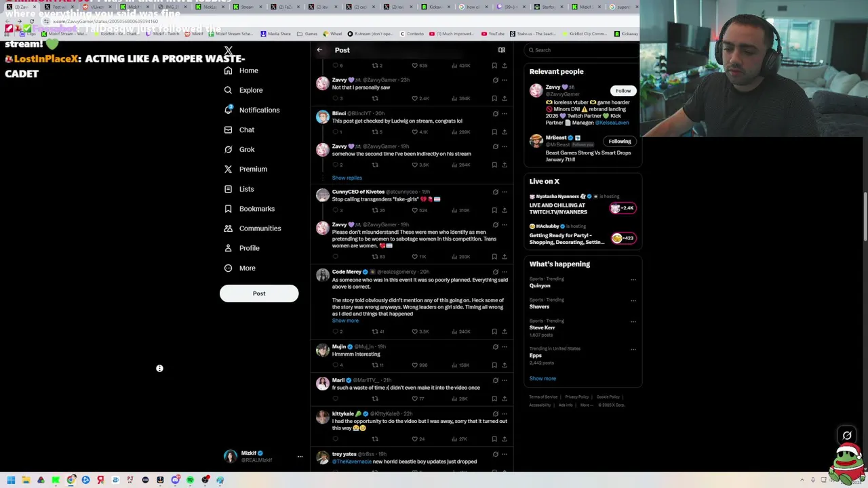The image size is (868, 488).
Task: Open more options on Marii's reply
Action: [504, 380]
